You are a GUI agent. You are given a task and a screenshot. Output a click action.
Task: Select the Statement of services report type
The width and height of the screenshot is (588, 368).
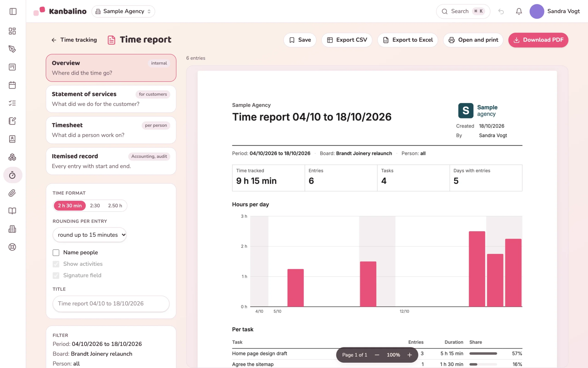pos(111,99)
